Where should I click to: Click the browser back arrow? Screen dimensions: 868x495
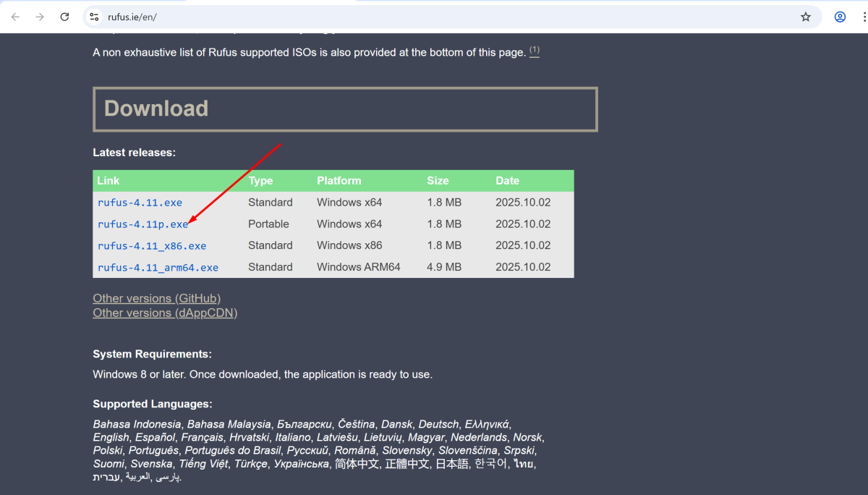(15, 17)
